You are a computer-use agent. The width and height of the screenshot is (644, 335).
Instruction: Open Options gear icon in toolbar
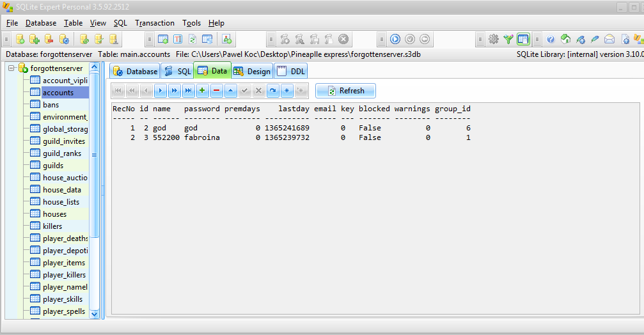tap(494, 39)
